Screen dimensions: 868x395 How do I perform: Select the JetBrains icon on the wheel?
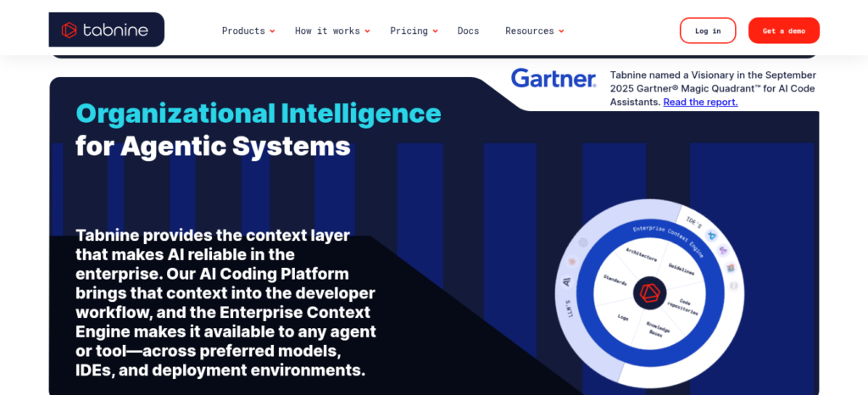coord(731,269)
